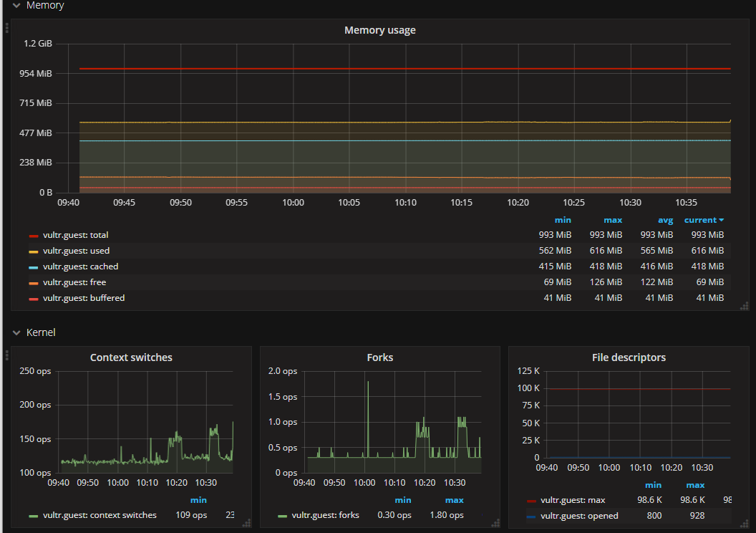Screen dimensions: 756x533
Task: Click the red total series color swatch
Action: [x=33, y=236]
